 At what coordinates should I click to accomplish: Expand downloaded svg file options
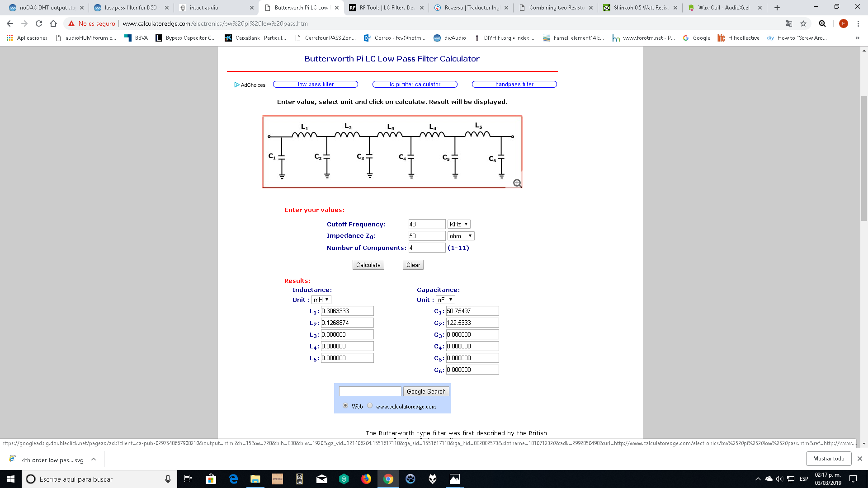point(94,459)
